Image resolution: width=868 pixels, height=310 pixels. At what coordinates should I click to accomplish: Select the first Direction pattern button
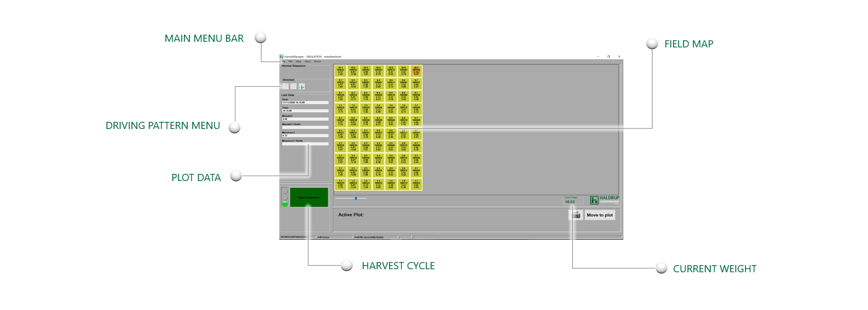tap(285, 87)
